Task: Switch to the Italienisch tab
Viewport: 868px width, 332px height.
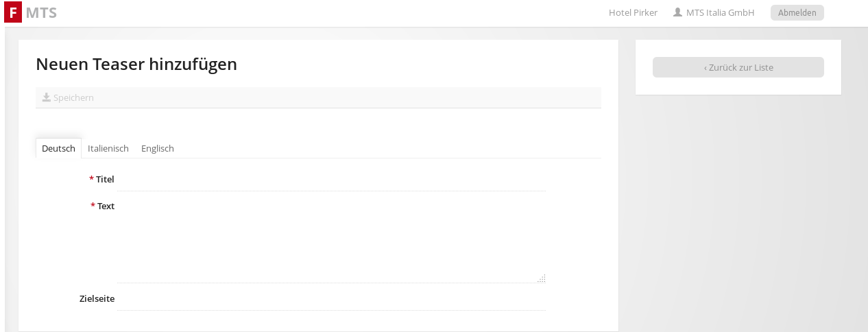Action: (x=108, y=148)
